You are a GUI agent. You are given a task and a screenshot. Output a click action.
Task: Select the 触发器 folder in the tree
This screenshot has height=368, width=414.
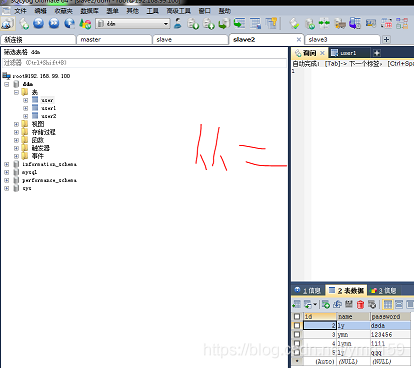(x=41, y=148)
